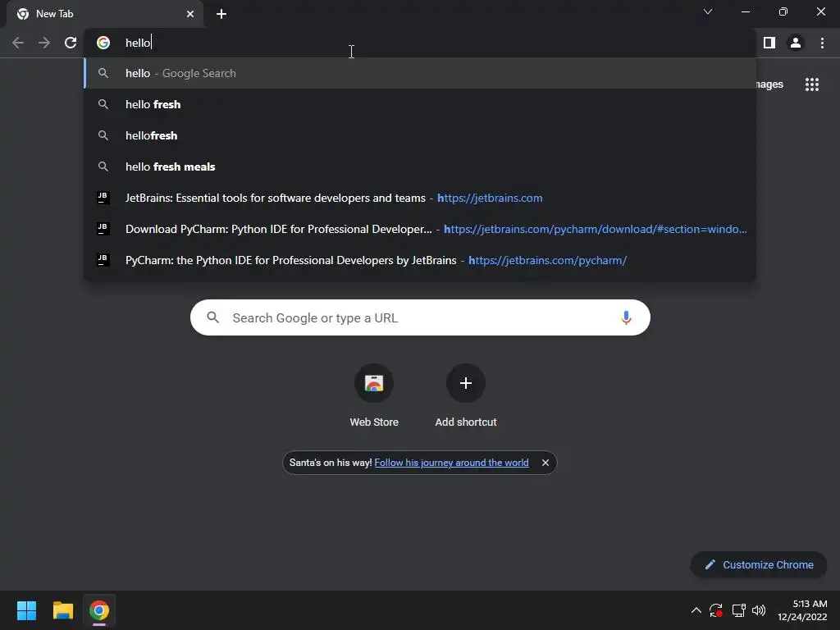The width and height of the screenshot is (840, 630).
Task: Open the clock showing 5:13 AM
Action: pos(802,610)
